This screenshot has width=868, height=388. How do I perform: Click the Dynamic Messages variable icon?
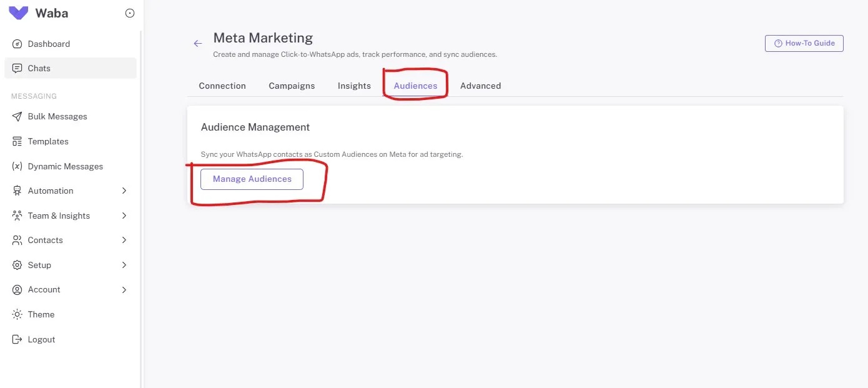point(17,166)
